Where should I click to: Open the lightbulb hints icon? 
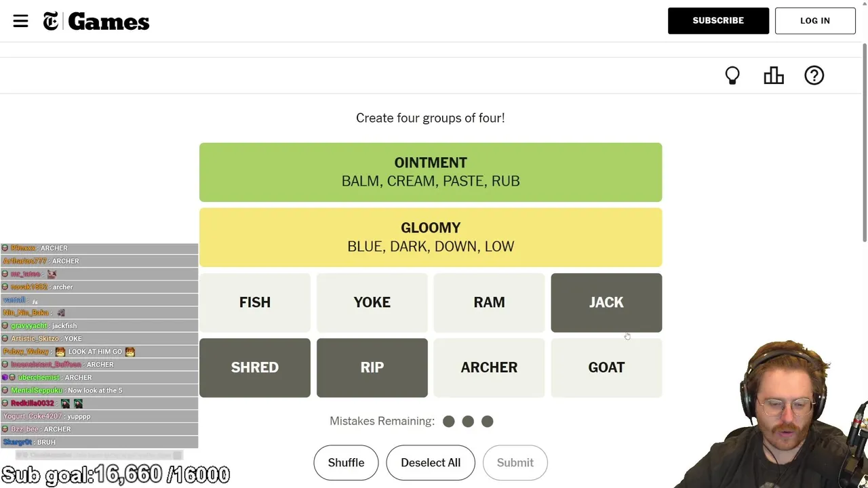(732, 75)
